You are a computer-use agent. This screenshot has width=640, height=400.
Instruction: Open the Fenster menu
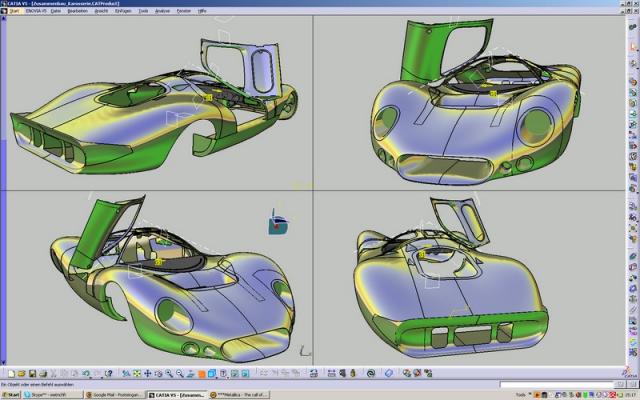pyautogui.click(x=184, y=11)
